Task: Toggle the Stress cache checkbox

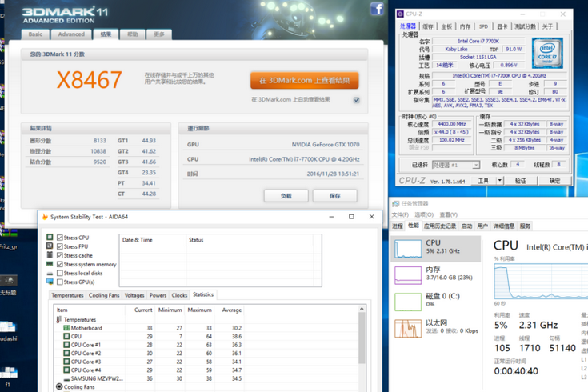Action: point(60,255)
